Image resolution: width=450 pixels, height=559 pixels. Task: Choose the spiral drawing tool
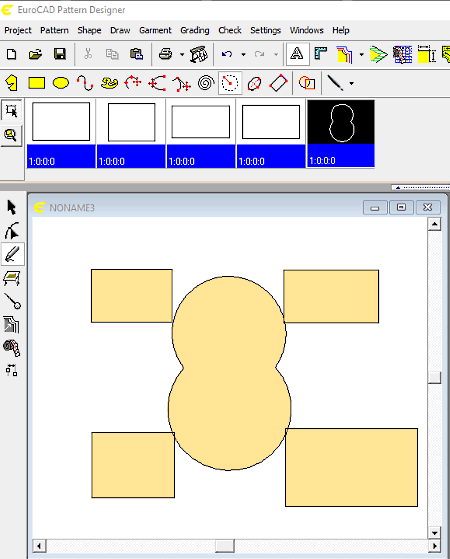pyautogui.click(x=206, y=83)
